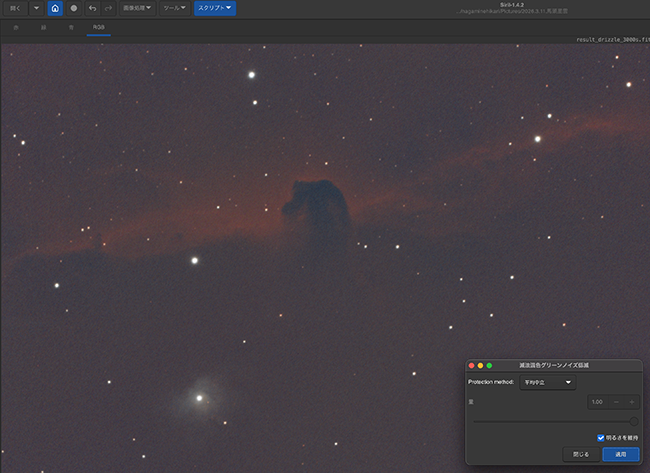
Task: Click the amount slider handle
Action: [633, 421]
